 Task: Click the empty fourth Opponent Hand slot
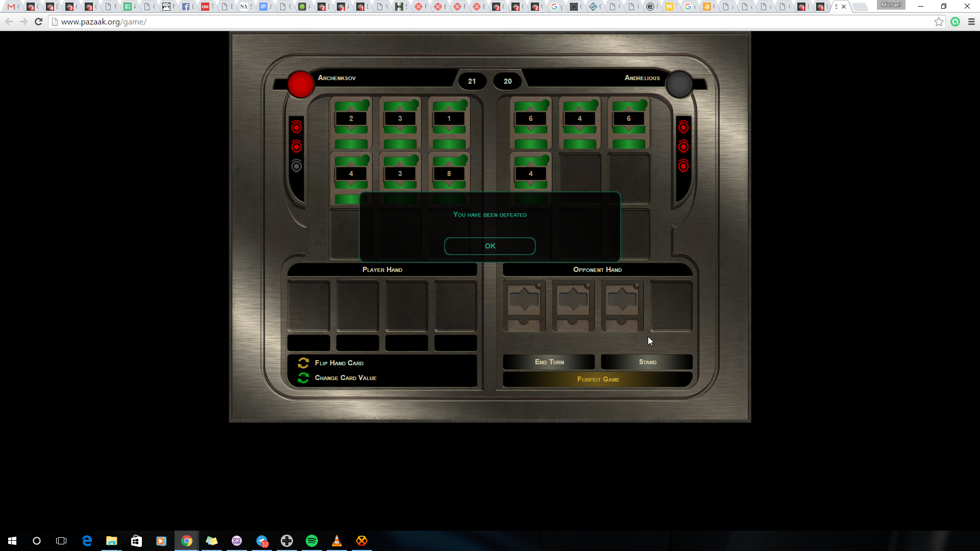click(671, 306)
